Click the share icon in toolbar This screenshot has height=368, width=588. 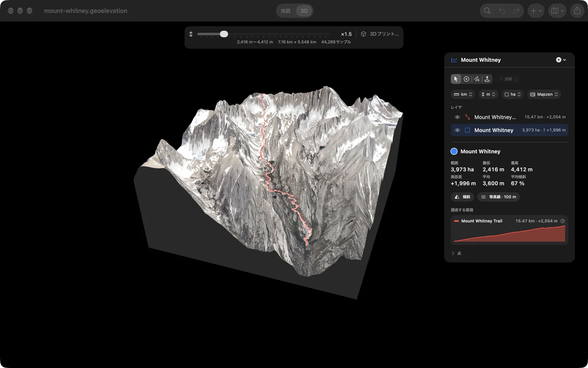pyautogui.click(x=577, y=11)
